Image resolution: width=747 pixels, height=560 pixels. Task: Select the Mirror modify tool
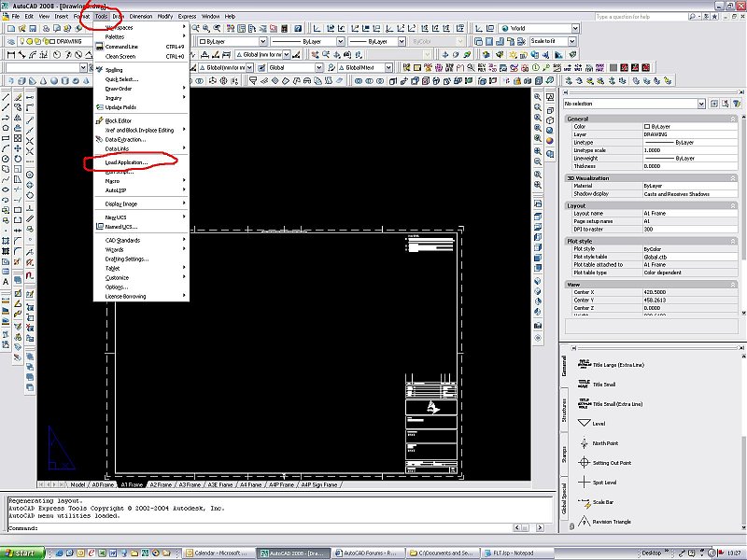[18, 118]
